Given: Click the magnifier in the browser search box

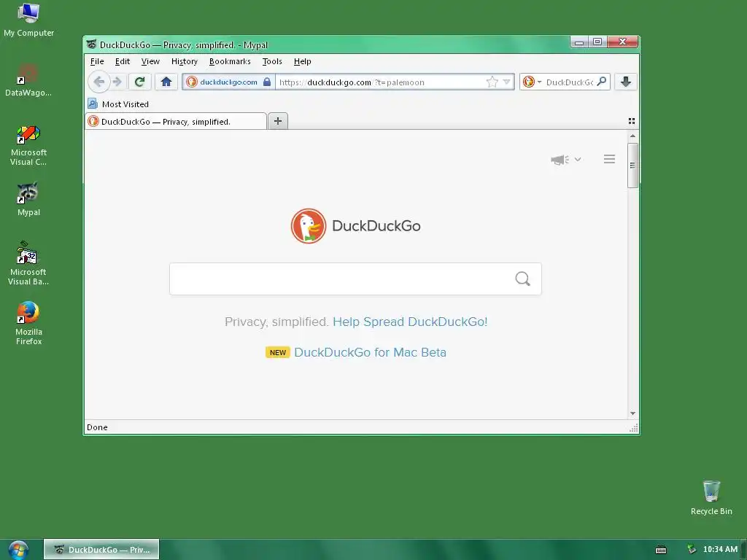Looking at the screenshot, I should pyautogui.click(x=602, y=82).
